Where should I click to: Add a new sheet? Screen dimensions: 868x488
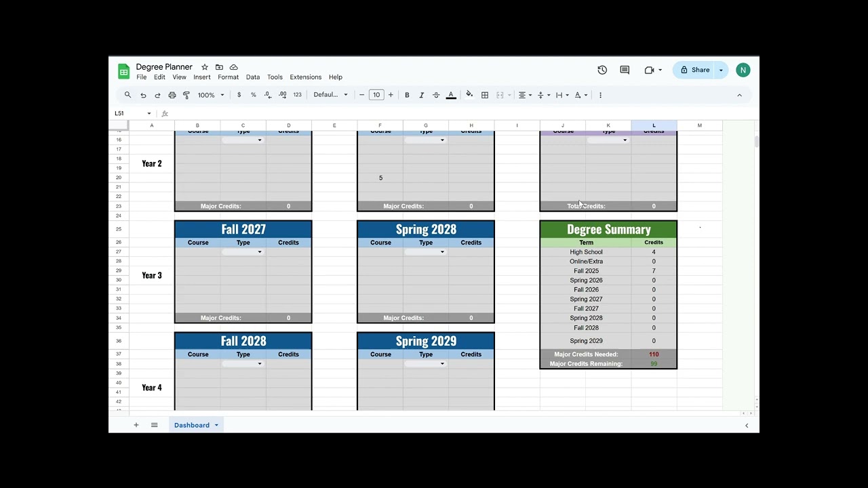click(136, 425)
